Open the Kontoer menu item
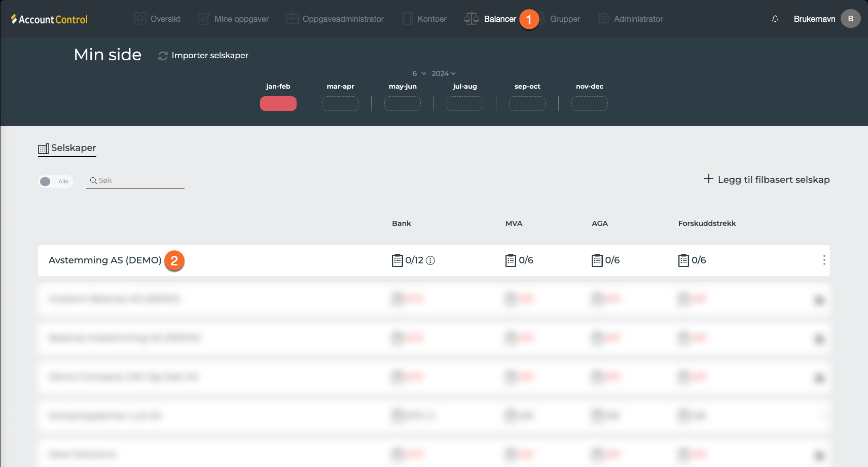Screen dimensions: 868x467 (x=424, y=19)
